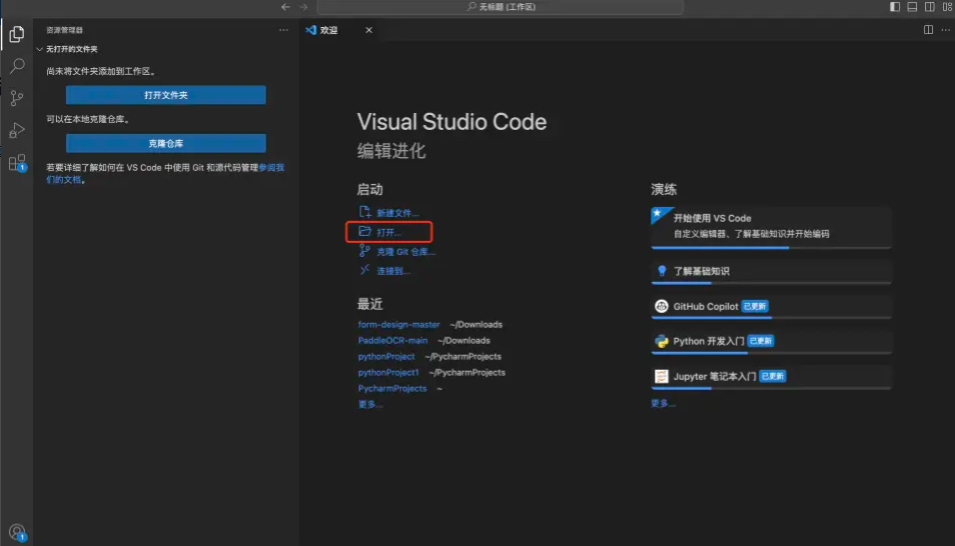Open recent folder PaddleOCR-main
Screen dimensions: 955x546
click(393, 341)
